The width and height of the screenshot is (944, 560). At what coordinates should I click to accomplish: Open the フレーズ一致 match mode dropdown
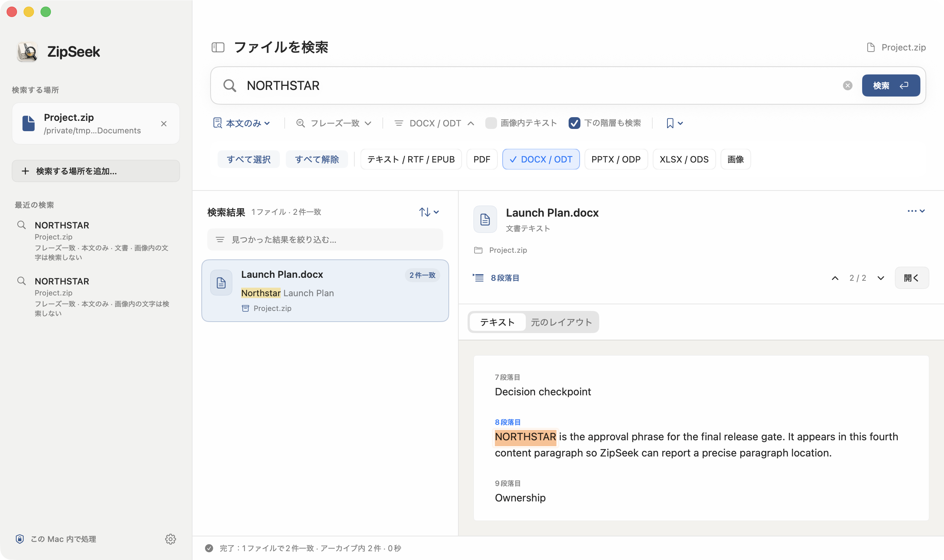(334, 123)
